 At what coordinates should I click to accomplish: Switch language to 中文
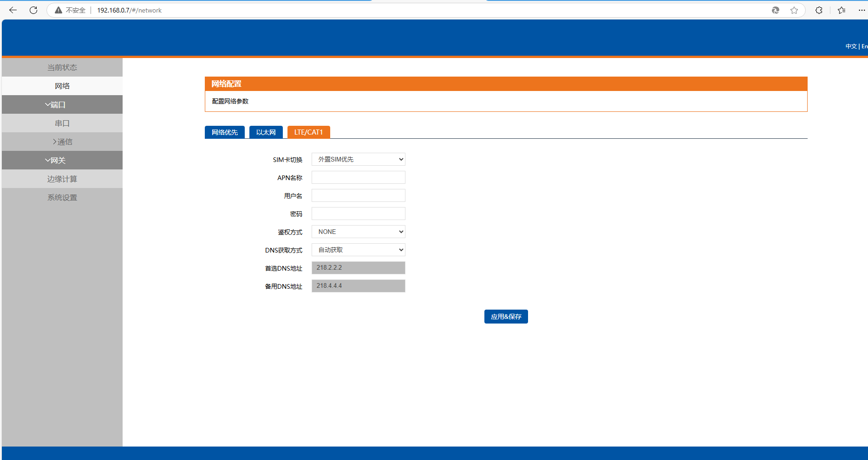point(851,46)
